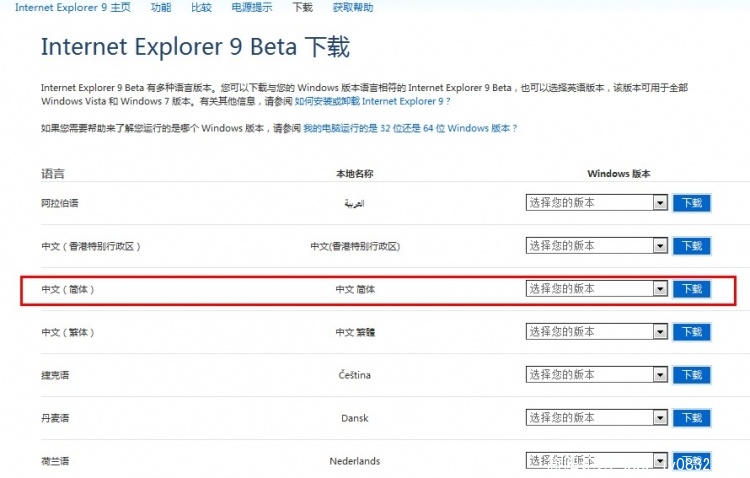Click the Windows 版本 column header
This screenshot has height=478, width=750.
(619, 174)
